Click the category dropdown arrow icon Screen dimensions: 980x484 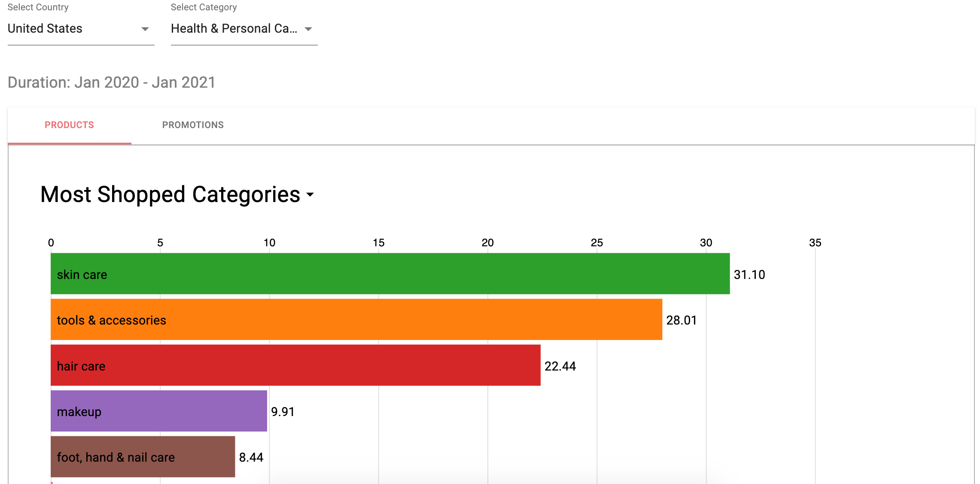click(x=309, y=30)
